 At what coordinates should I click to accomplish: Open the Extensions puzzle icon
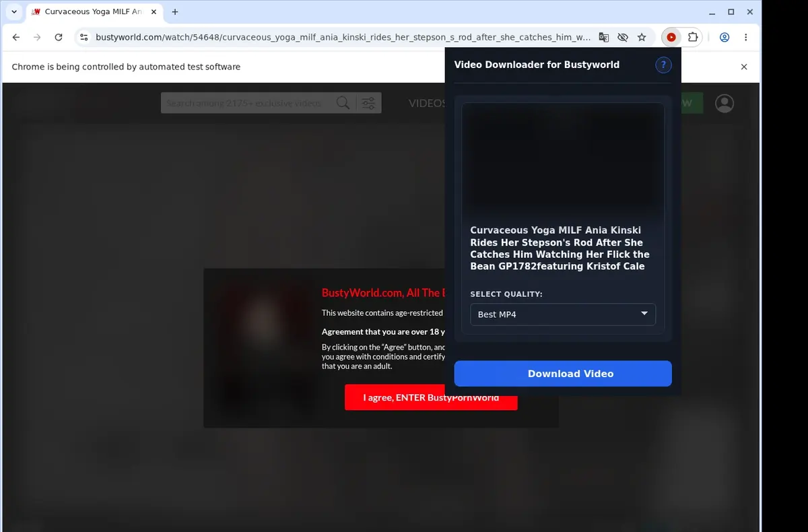692,38
